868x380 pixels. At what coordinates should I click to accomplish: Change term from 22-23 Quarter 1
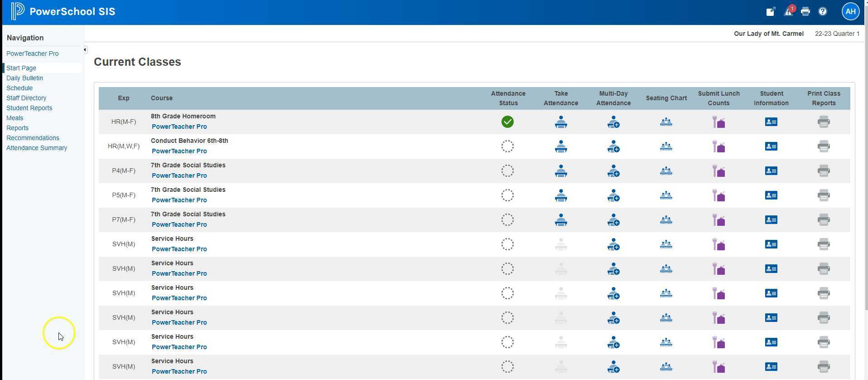[x=837, y=34]
